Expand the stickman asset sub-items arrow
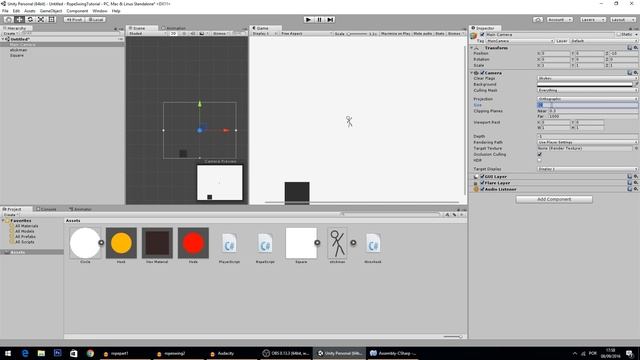640x360 pixels. pos(353,243)
